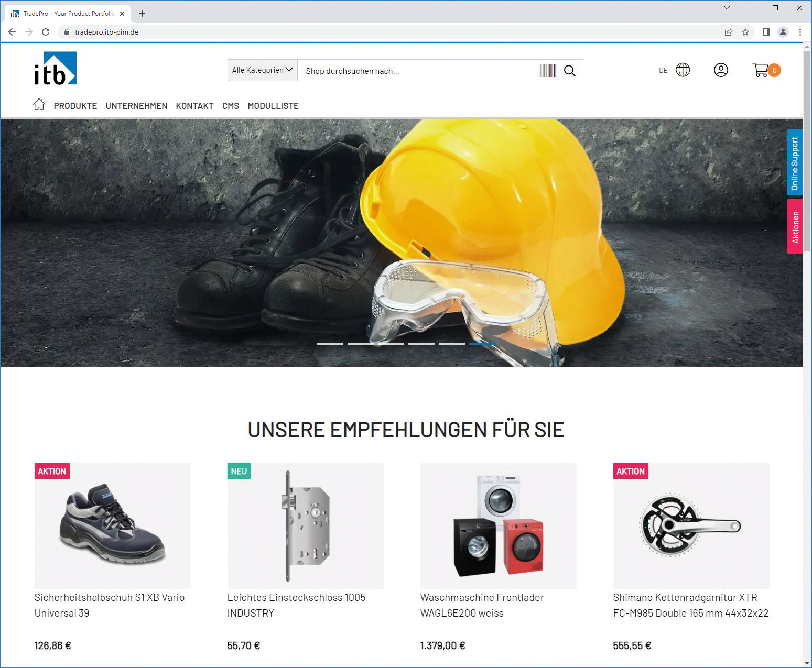Open the tab search chevron
The image size is (812, 668).
tap(727, 8)
